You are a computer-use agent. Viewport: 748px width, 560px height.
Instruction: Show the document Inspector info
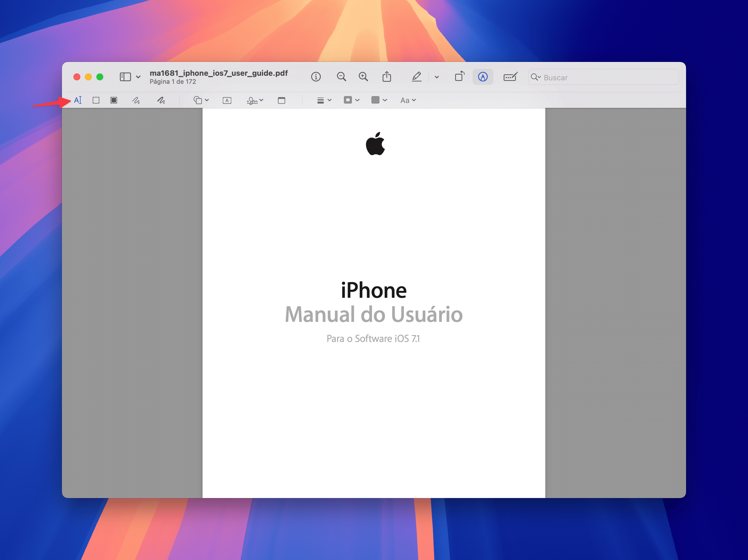(x=316, y=77)
